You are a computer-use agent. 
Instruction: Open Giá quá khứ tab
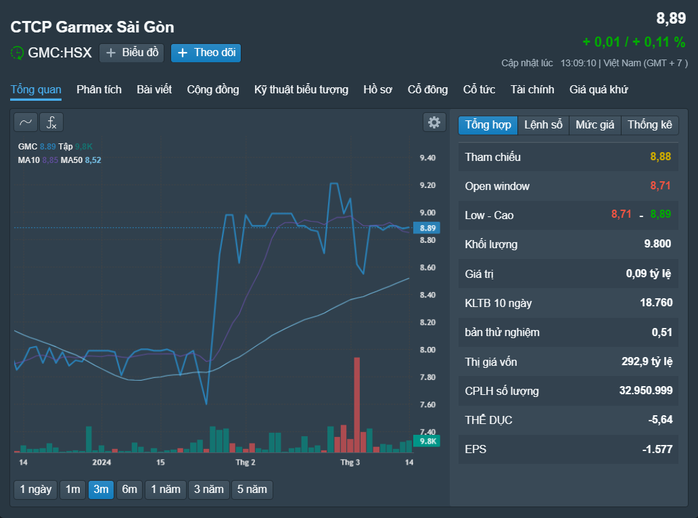[x=598, y=89]
